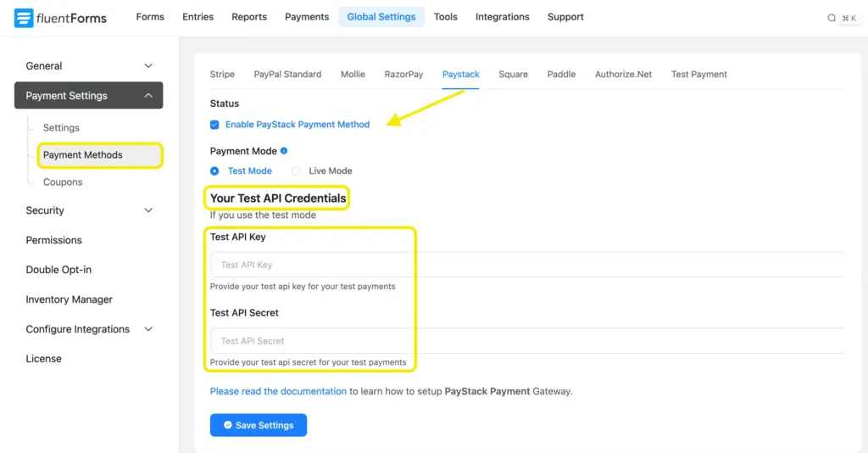868x453 pixels.
Task: Expand the Configure Integrations chevron
Action: [148, 329]
